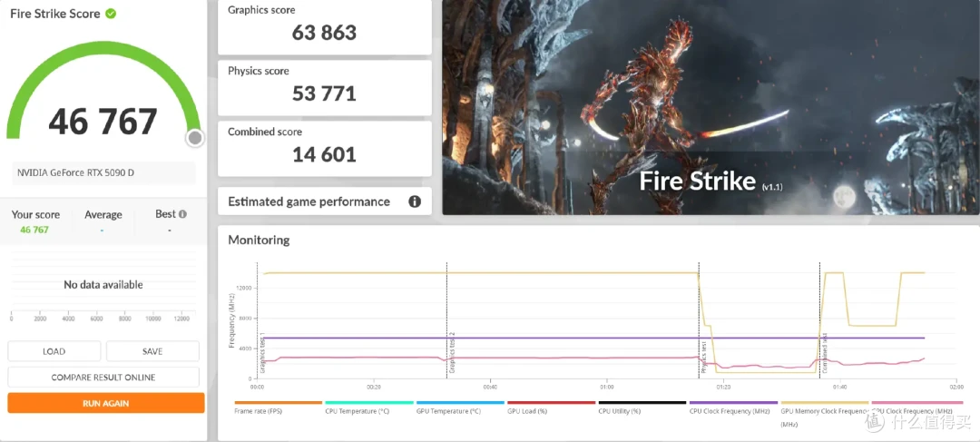The width and height of the screenshot is (980, 442).
Task: Click the Your score label
Action: [35, 214]
